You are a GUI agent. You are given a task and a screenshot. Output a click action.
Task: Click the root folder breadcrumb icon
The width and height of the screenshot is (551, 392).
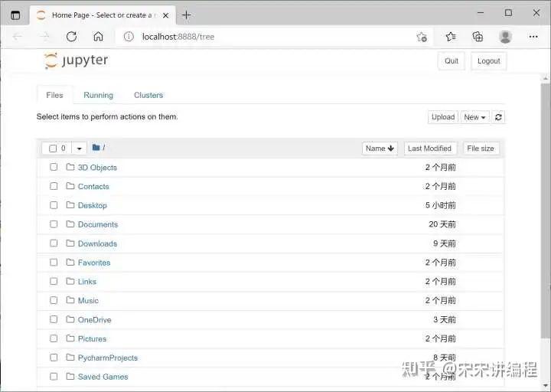(96, 147)
